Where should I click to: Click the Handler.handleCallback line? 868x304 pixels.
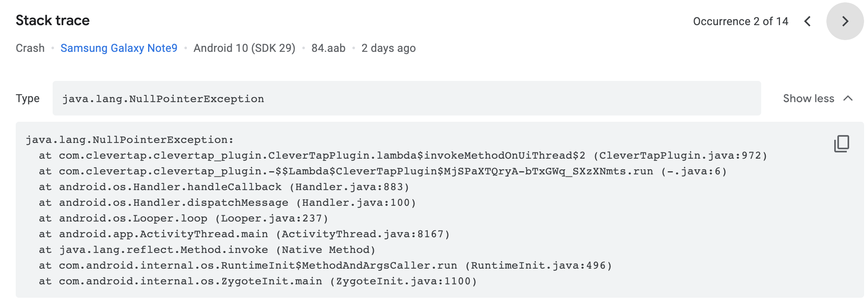224,187
